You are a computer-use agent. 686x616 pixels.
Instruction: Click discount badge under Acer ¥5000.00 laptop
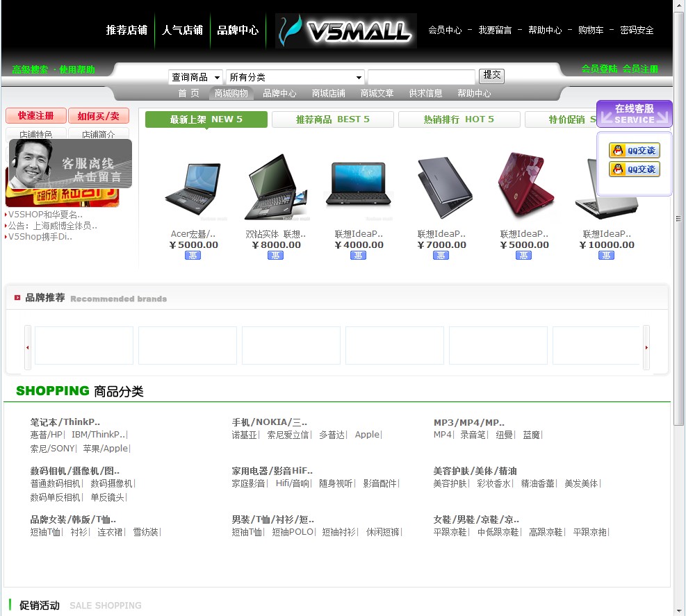tap(193, 256)
